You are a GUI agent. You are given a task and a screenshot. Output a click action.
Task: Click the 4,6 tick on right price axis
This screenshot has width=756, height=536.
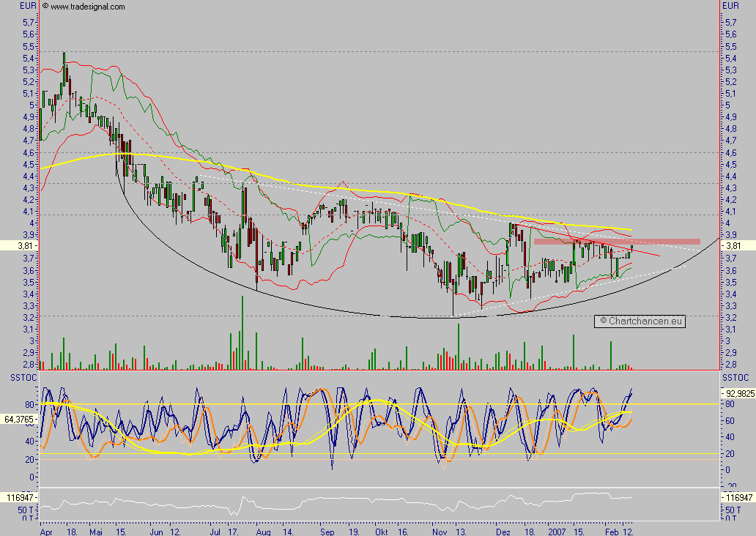coord(730,153)
